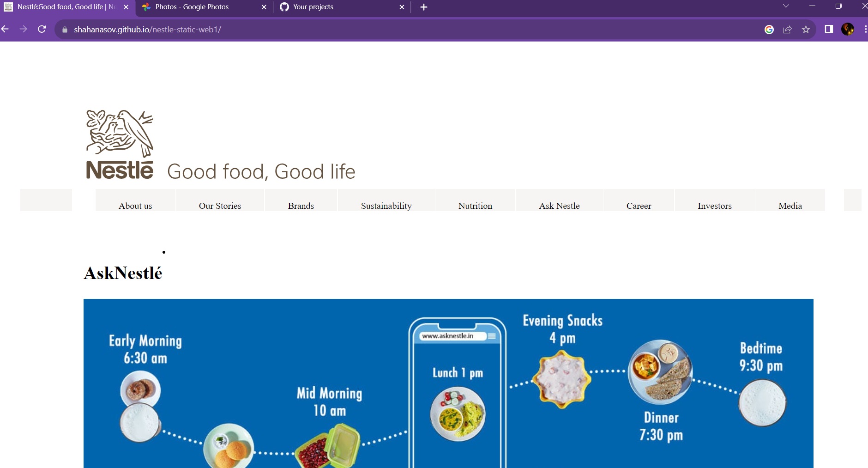Click inside the address bar URL field

pyautogui.click(x=148, y=29)
